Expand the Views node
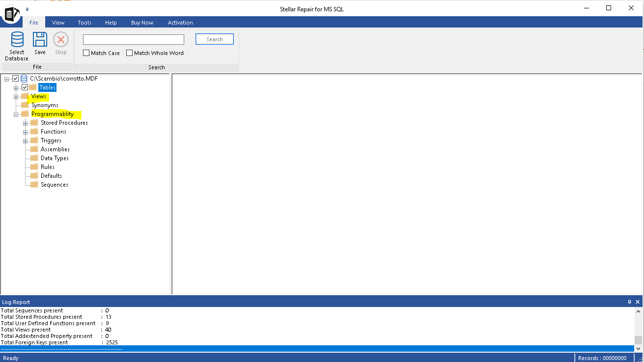The width and height of the screenshot is (644, 362). [16, 97]
